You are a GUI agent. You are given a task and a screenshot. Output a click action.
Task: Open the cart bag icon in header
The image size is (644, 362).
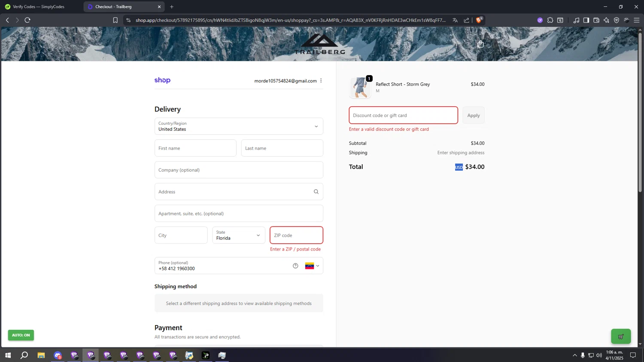(480, 44)
